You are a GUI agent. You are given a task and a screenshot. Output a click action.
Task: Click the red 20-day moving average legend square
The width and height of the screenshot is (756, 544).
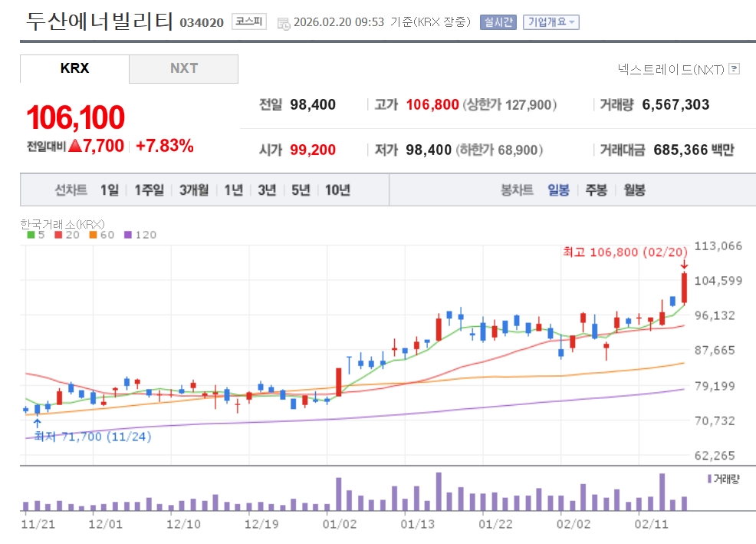pos(58,235)
